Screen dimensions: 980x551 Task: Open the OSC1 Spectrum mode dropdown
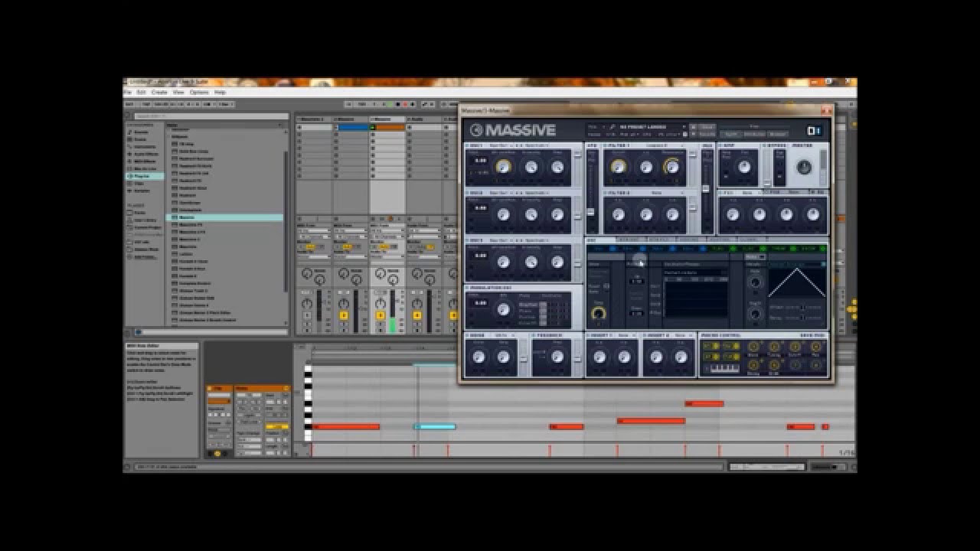(537, 145)
